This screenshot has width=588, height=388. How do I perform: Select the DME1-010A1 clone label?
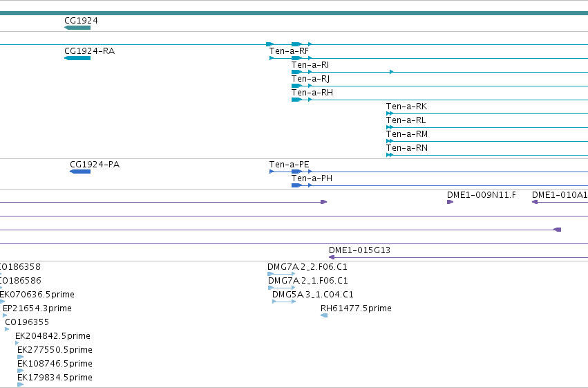point(560,195)
